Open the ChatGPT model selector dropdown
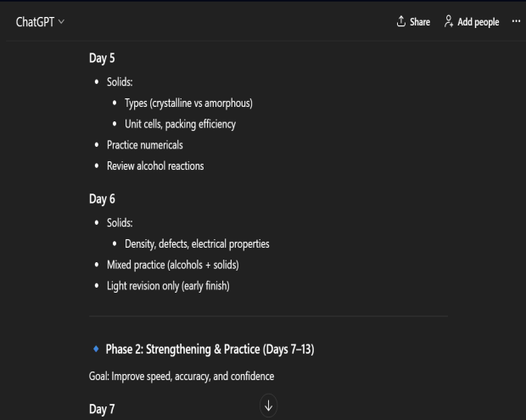This screenshot has width=526, height=420. tap(41, 22)
